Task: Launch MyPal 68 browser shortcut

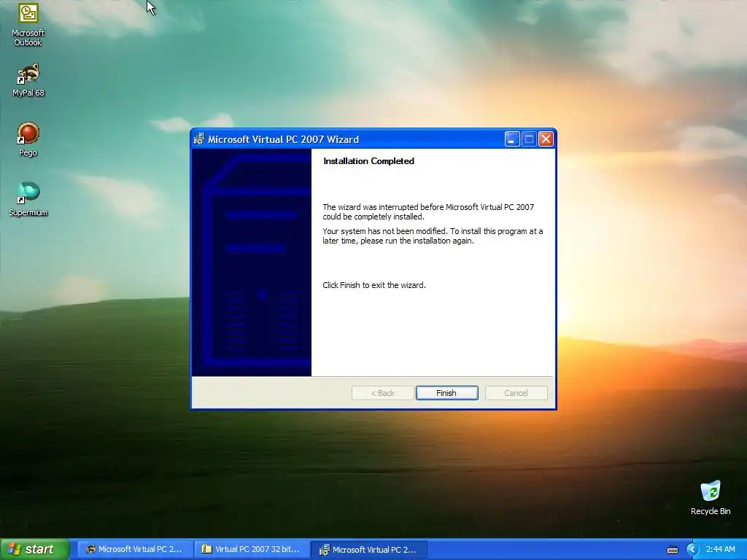Action: coord(28,80)
